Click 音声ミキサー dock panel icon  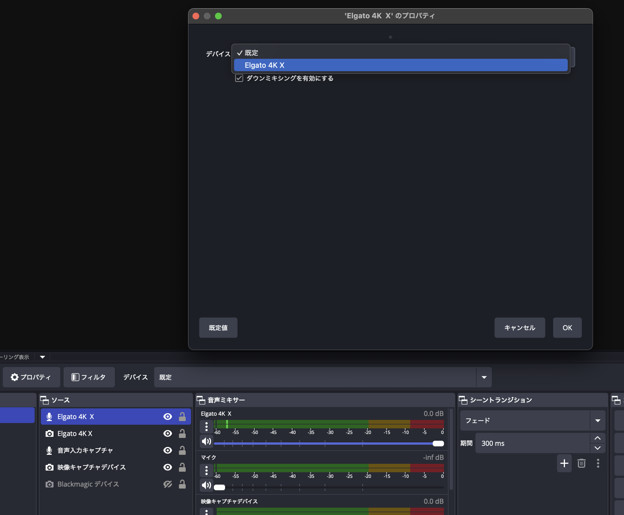201,400
